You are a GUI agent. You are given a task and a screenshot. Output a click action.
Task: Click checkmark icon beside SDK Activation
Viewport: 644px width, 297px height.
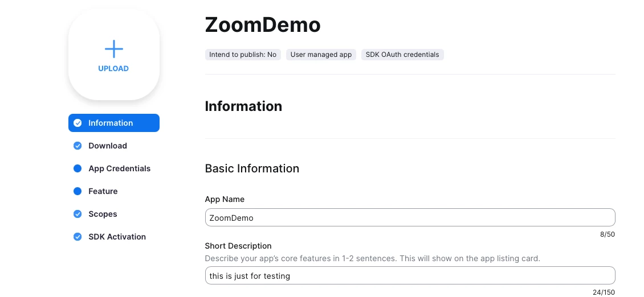pos(78,237)
